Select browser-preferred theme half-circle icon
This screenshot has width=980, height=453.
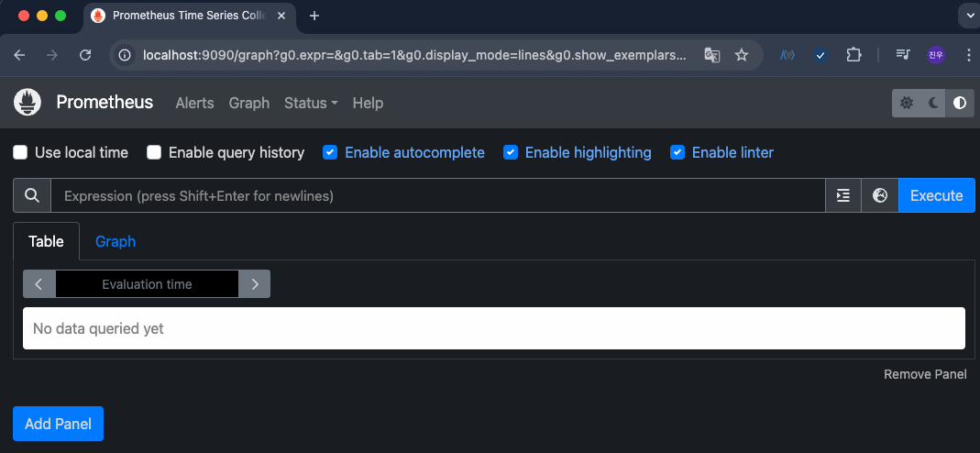(960, 103)
